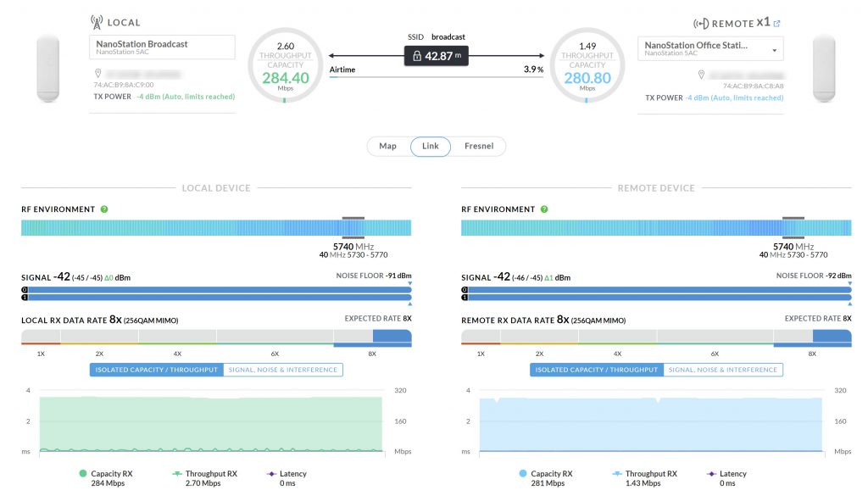Click the local 5740 MHz channel marker
868x496 pixels.
[x=353, y=227]
